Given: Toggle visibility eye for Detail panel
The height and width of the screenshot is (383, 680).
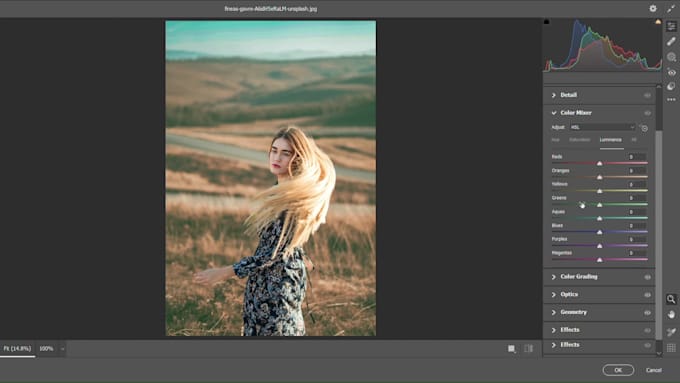Looking at the screenshot, I should [x=647, y=95].
